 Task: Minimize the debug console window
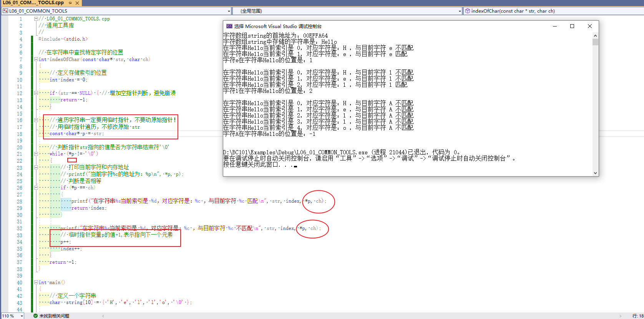554,26
